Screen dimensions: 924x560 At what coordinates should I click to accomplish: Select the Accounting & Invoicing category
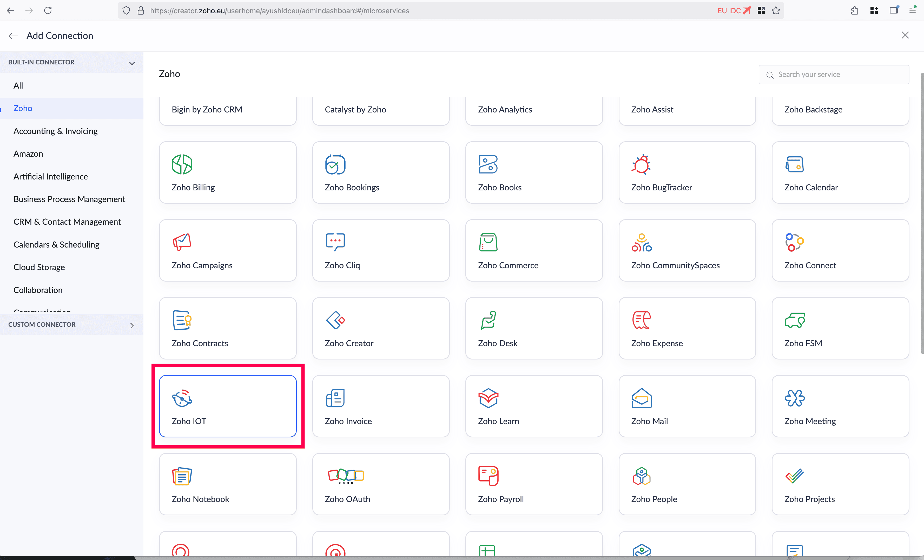click(56, 131)
